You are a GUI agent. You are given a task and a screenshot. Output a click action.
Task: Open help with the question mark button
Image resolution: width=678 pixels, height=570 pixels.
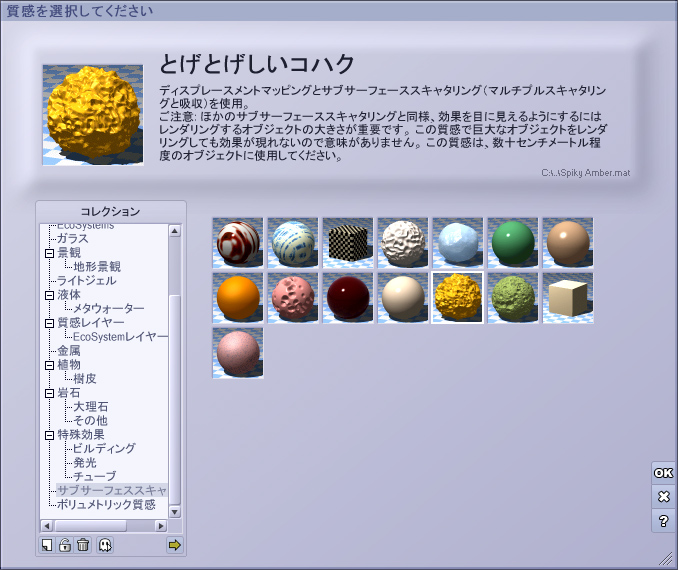(663, 521)
